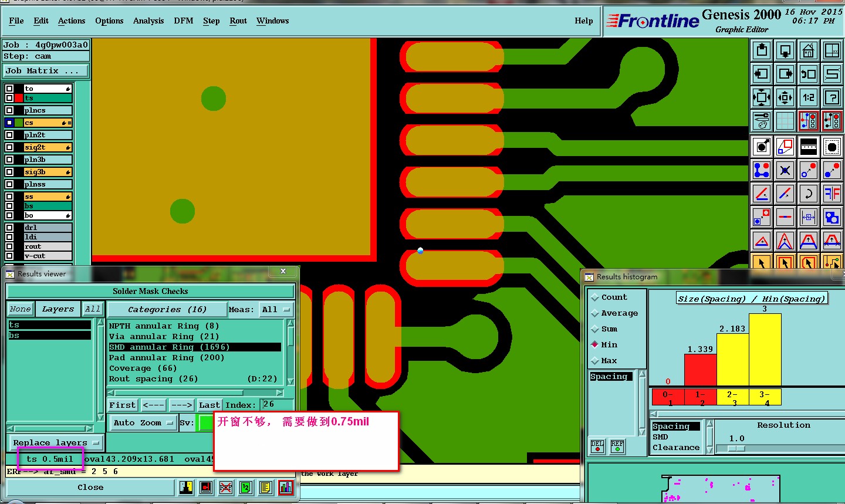Click the Job Matrix ... button
This screenshot has height=504, width=845.
pos(46,70)
